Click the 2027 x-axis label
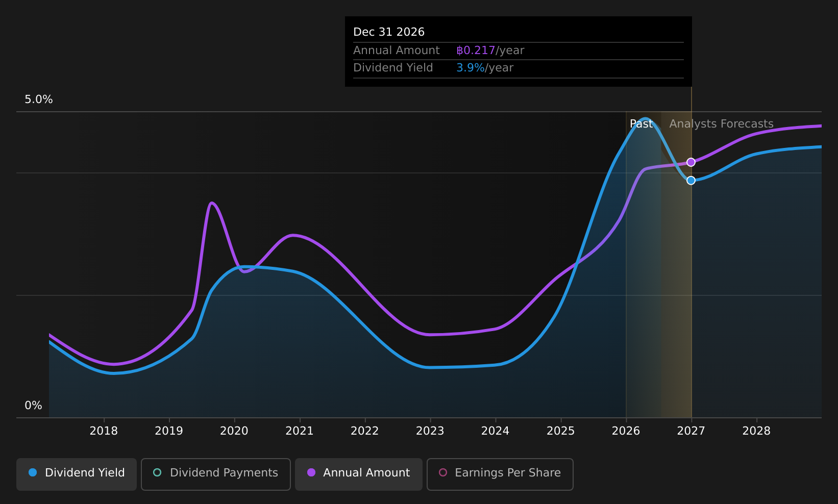838x504 pixels. (x=691, y=431)
